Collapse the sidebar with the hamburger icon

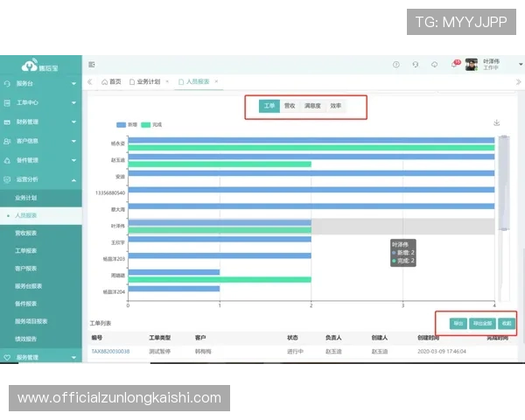click(x=92, y=64)
